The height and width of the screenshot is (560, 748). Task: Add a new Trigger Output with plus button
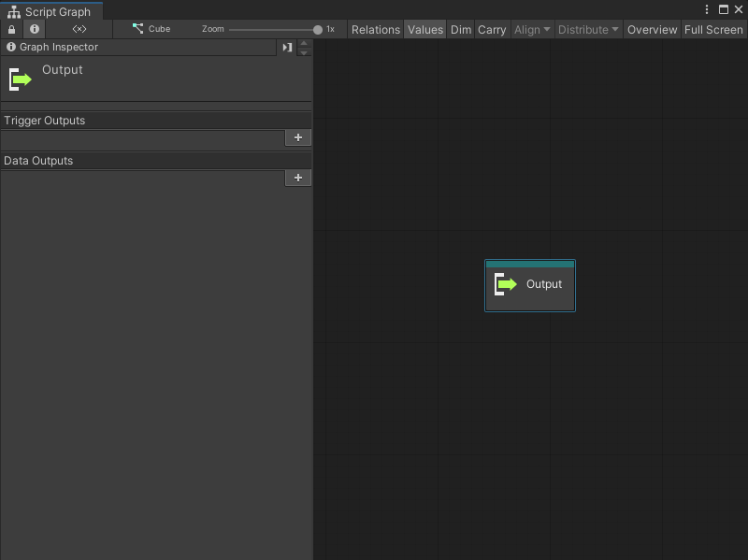297,137
